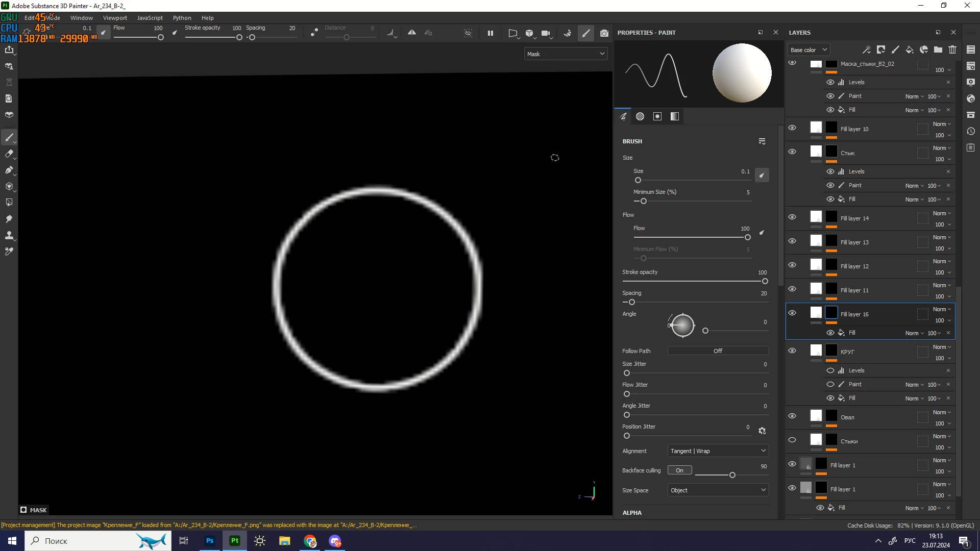Open the Mask viewport mode dropdown
The height and width of the screenshot is (551, 980).
[566, 54]
